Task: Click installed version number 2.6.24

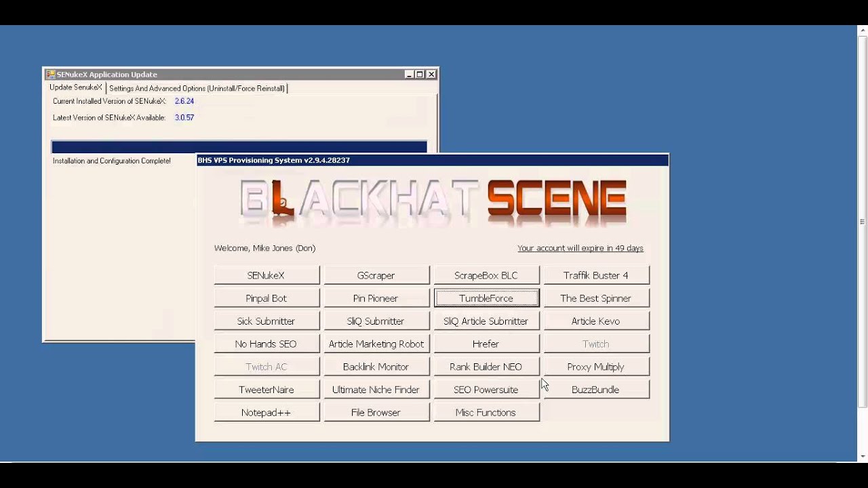Action: pyautogui.click(x=184, y=101)
